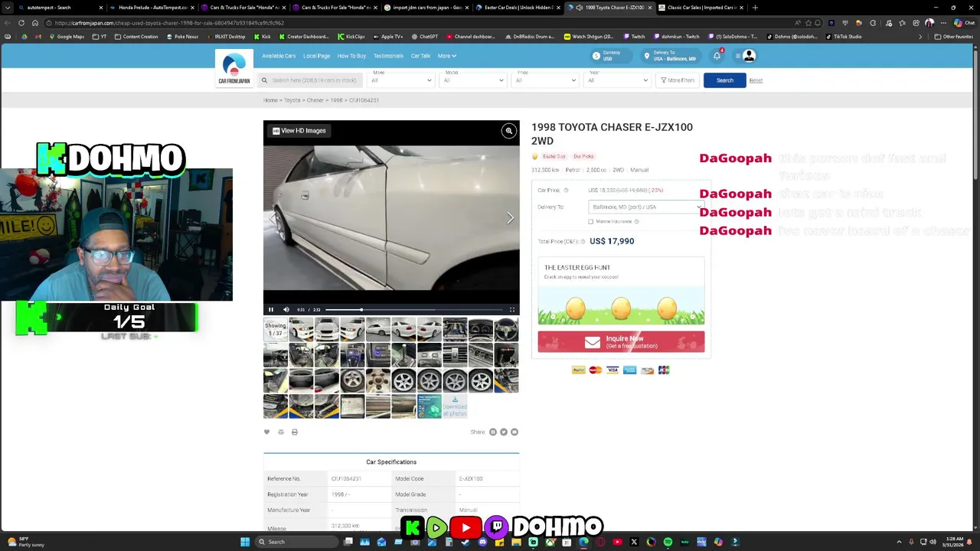Reset the search filters
The image size is (980, 551).
pos(756,80)
